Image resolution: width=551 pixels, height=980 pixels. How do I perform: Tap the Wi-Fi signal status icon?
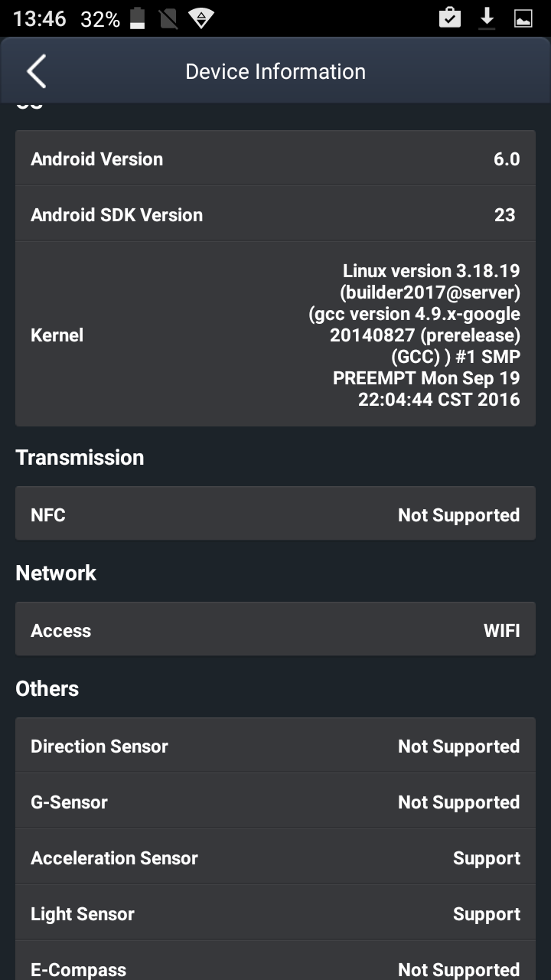coord(201,19)
